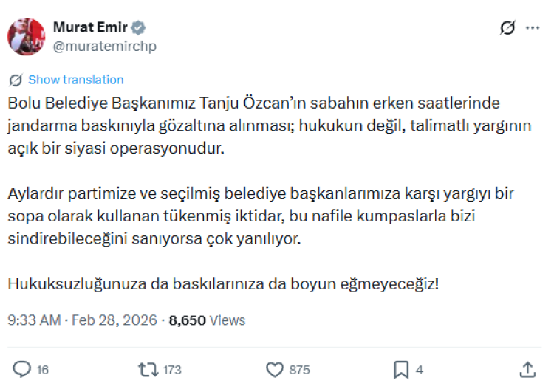Open the three-dot more options menu
The width and height of the screenshot is (554, 392).
click(533, 28)
